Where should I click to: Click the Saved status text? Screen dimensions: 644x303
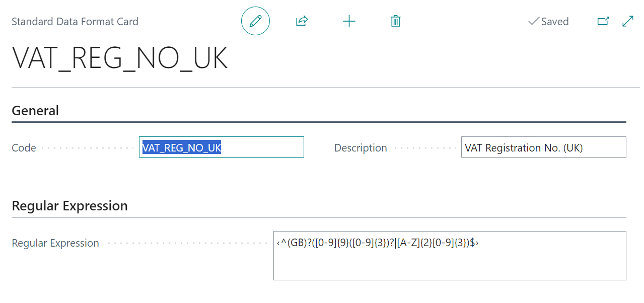(555, 22)
